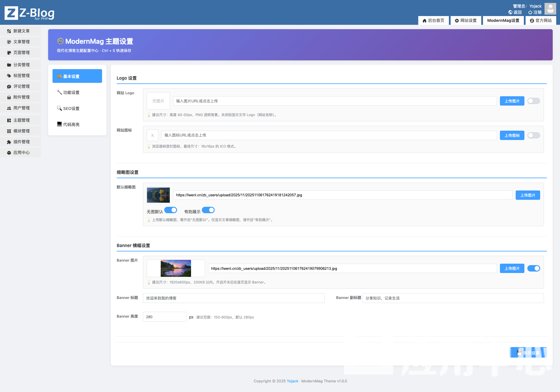560x392 pixels.
Task: Disable the 无图默认 toggle
Action: click(x=171, y=210)
